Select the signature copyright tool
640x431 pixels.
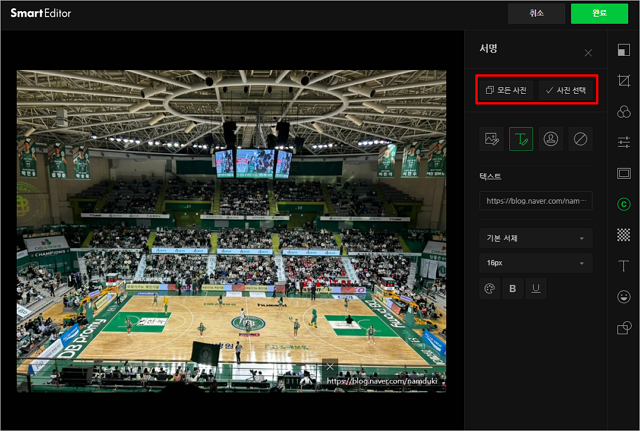(624, 204)
